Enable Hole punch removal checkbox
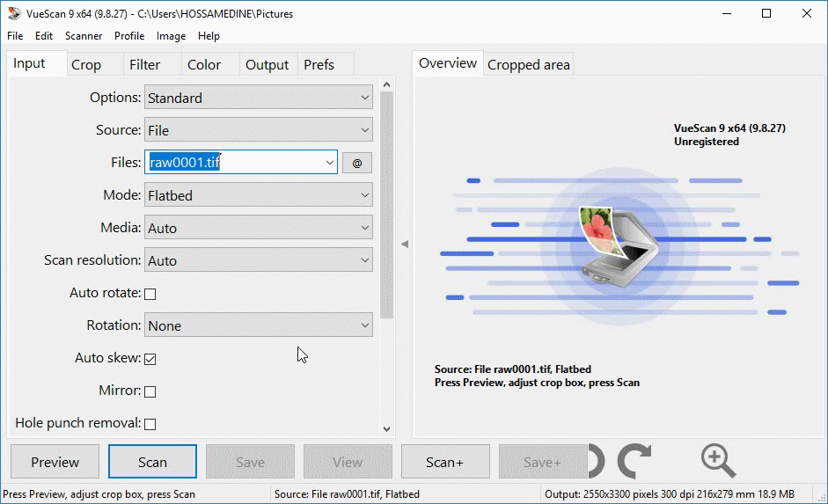The height and width of the screenshot is (504, 828). click(150, 424)
